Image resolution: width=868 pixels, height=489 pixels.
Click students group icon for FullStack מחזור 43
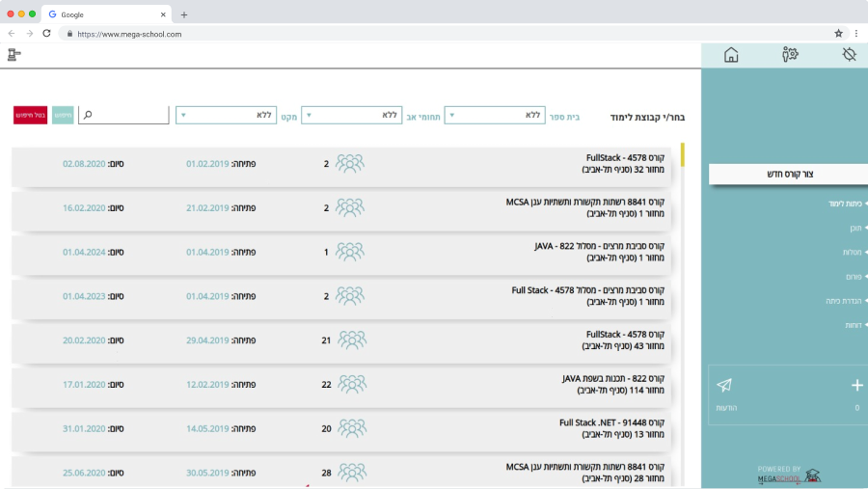tap(352, 340)
